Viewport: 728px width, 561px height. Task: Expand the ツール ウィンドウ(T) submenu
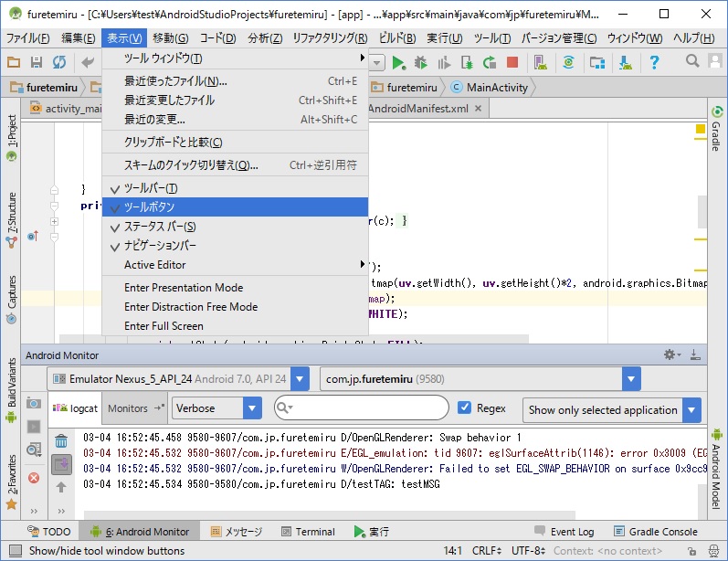pos(235,58)
